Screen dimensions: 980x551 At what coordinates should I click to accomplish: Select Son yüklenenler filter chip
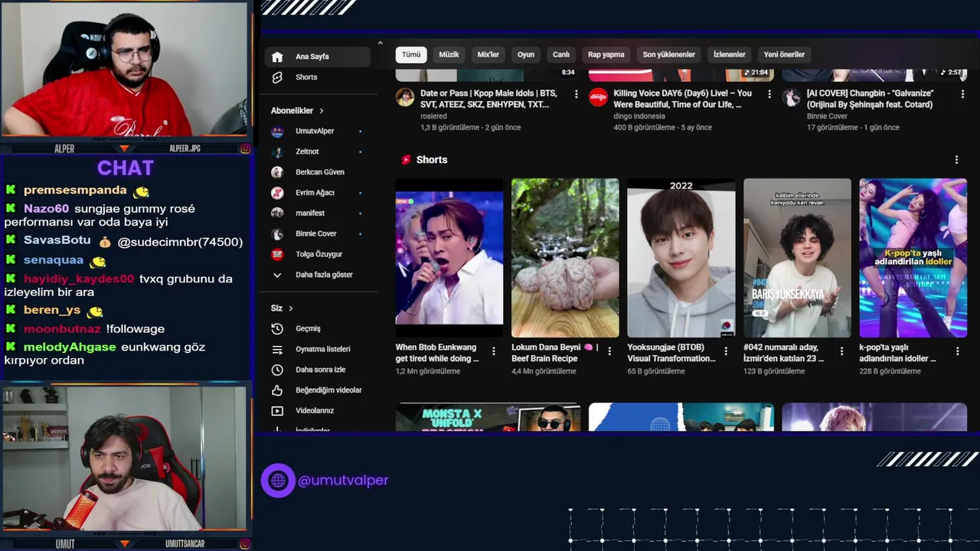click(x=668, y=54)
